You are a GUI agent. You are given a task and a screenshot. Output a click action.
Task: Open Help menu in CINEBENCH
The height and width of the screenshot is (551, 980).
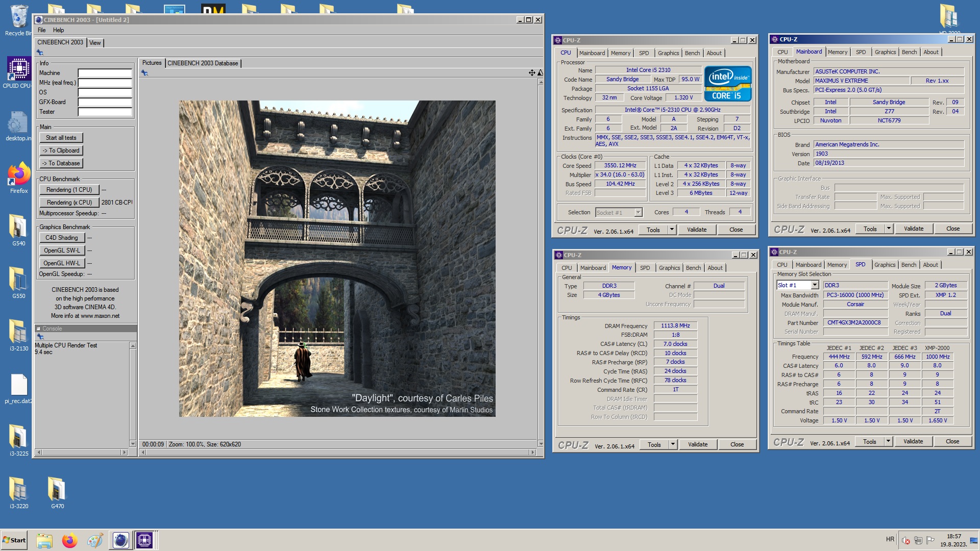click(59, 30)
